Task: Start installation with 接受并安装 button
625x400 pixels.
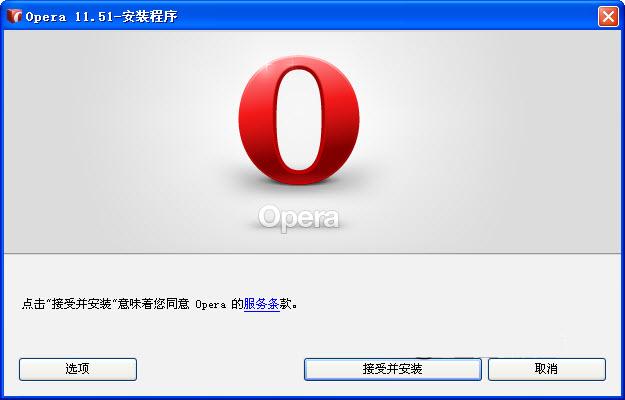Action: tap(393, 369)
